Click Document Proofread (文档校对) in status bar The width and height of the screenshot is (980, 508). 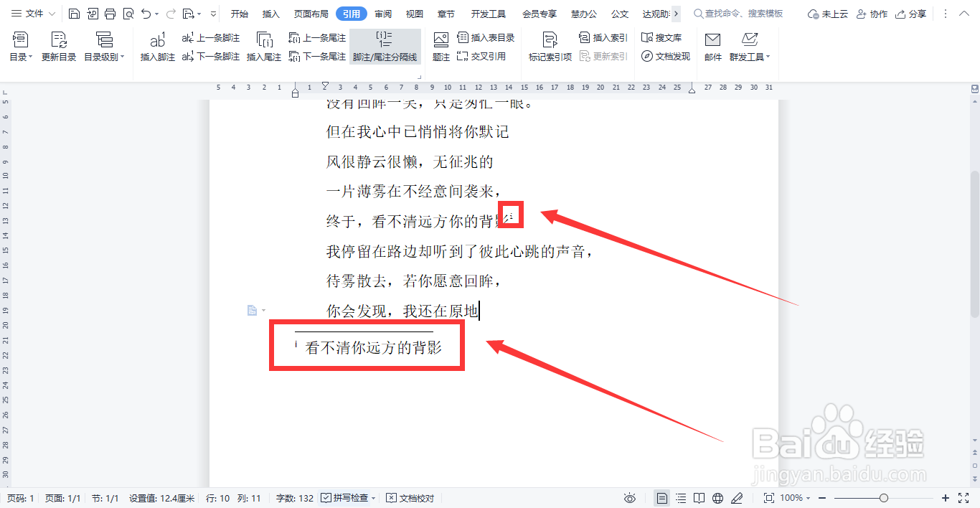pos(410,498)
